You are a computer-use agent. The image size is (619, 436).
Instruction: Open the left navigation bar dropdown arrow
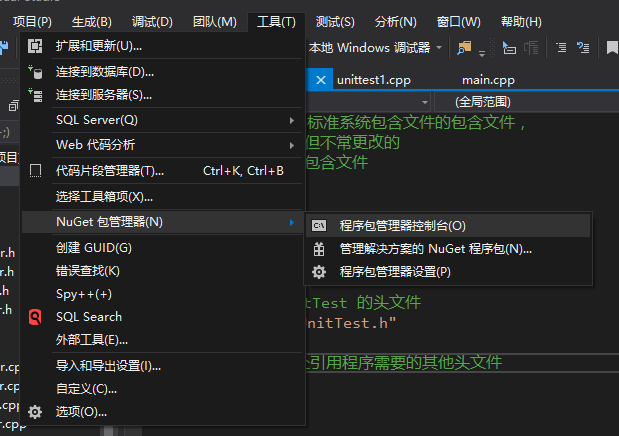[x=425, y=103]
